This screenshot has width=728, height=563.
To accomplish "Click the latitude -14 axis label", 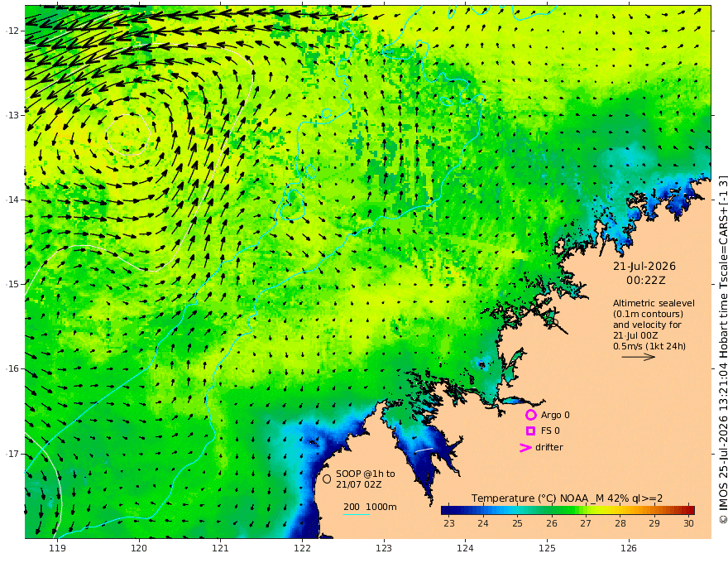I will (12, 200).
